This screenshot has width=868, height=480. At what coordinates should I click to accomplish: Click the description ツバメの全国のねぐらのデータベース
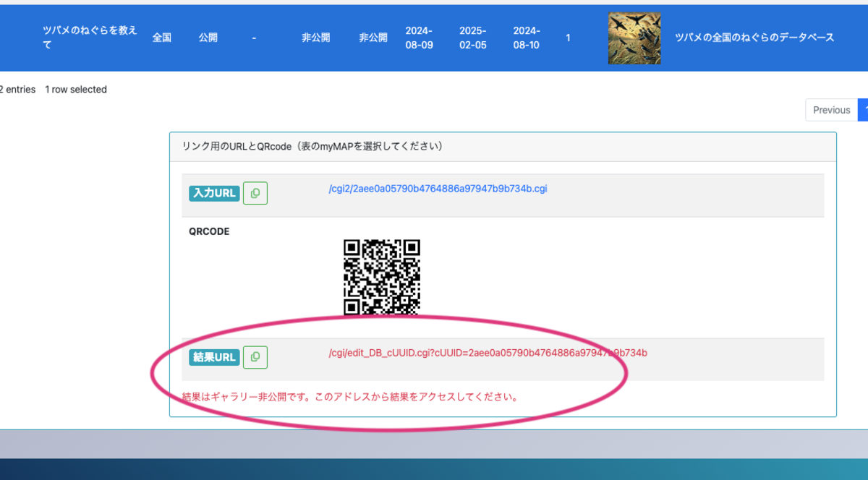(754, 38)
